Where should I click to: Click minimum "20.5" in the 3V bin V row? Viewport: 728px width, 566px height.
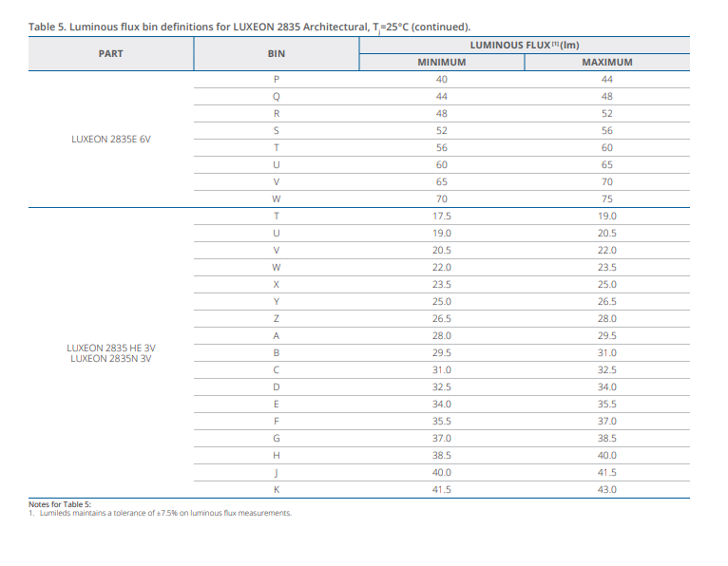442,251
